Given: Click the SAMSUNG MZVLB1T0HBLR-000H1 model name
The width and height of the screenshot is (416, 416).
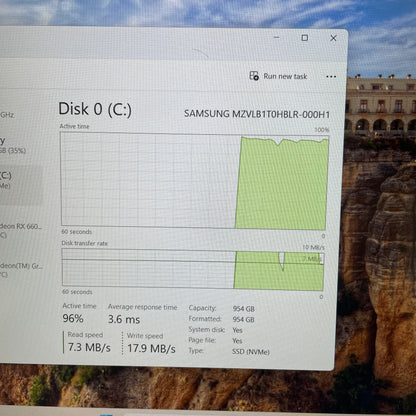Looking at the screenshot, I should [x=257, y=114].
